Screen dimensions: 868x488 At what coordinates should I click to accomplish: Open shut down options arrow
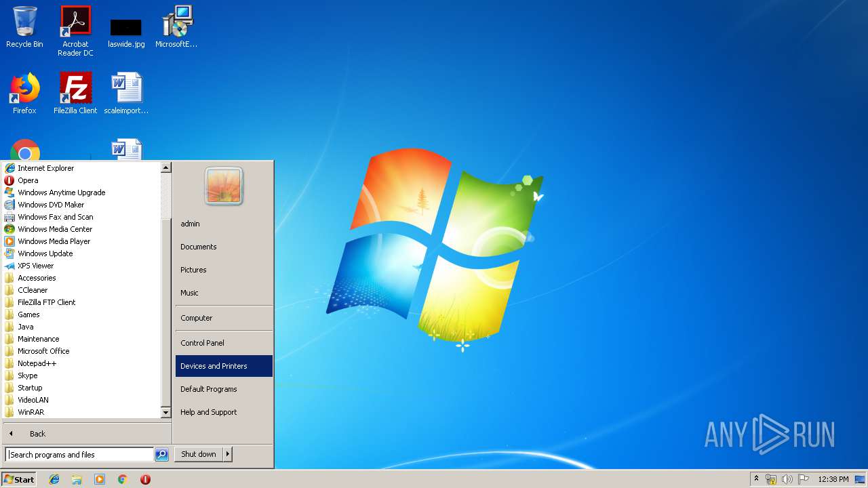228,454
